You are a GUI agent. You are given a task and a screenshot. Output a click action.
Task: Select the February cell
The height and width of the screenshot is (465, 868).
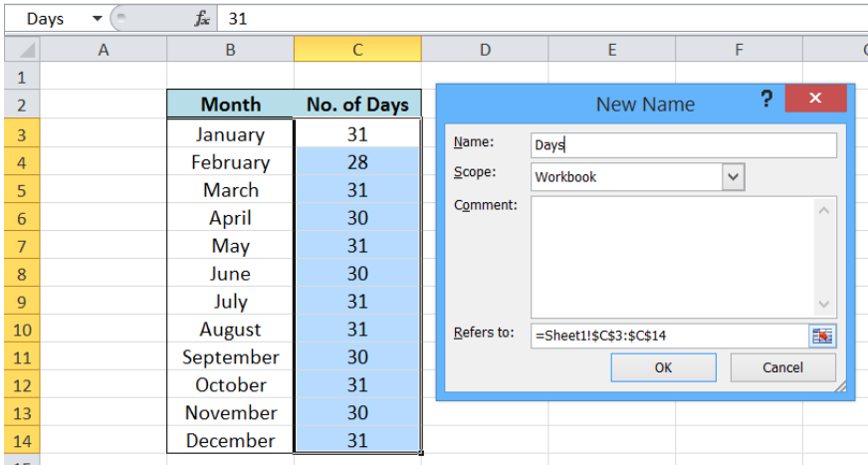tap(230, 162)
